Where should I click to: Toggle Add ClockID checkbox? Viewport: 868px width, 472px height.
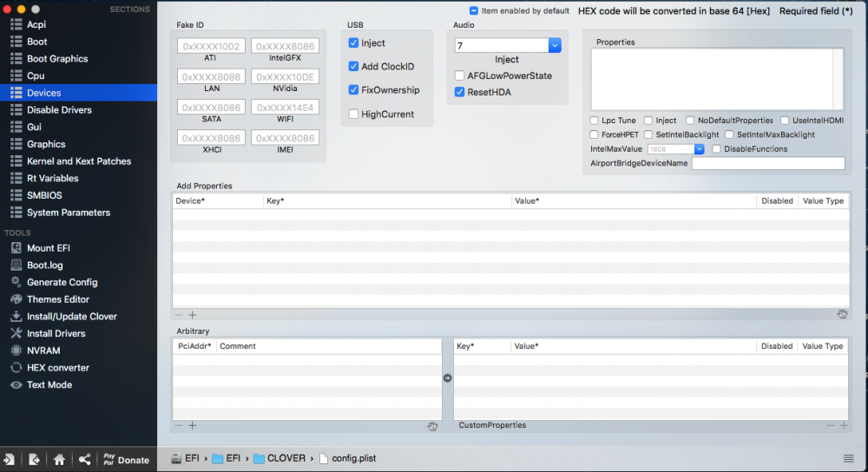click(353, 67)
